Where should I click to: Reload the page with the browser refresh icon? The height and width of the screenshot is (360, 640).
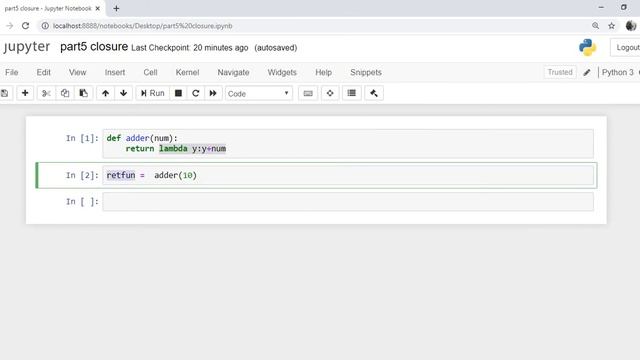point(25,26)
